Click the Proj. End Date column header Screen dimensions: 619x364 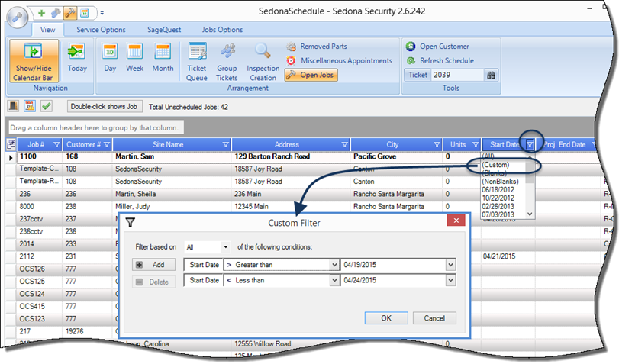565,145
